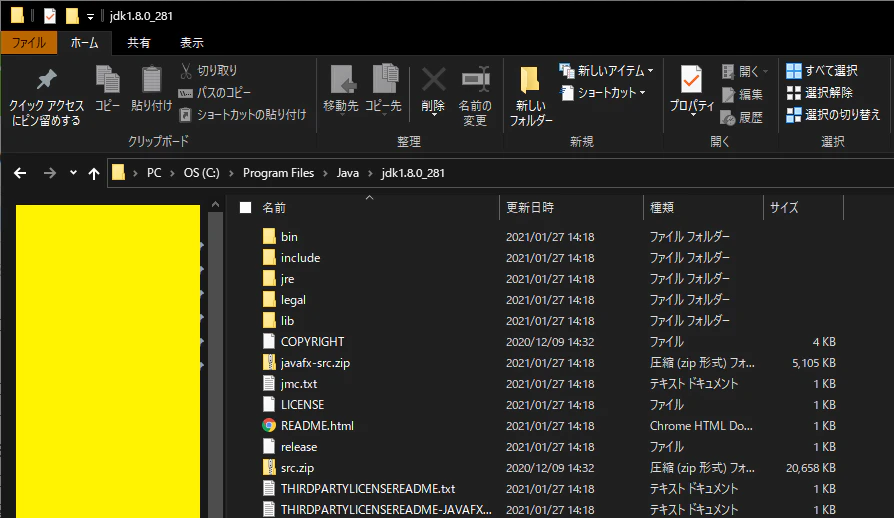Expand chevron after OS (C:) in path

point(231,173)
